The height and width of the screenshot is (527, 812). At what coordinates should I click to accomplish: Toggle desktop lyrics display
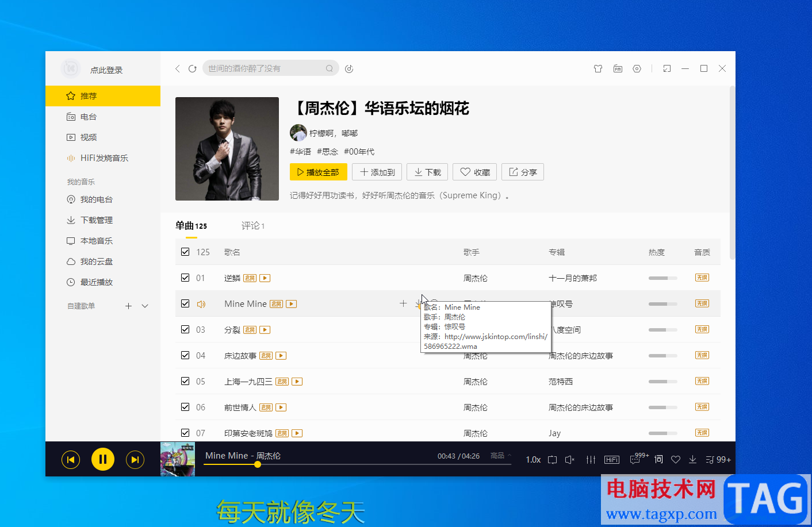coord(658,459)
